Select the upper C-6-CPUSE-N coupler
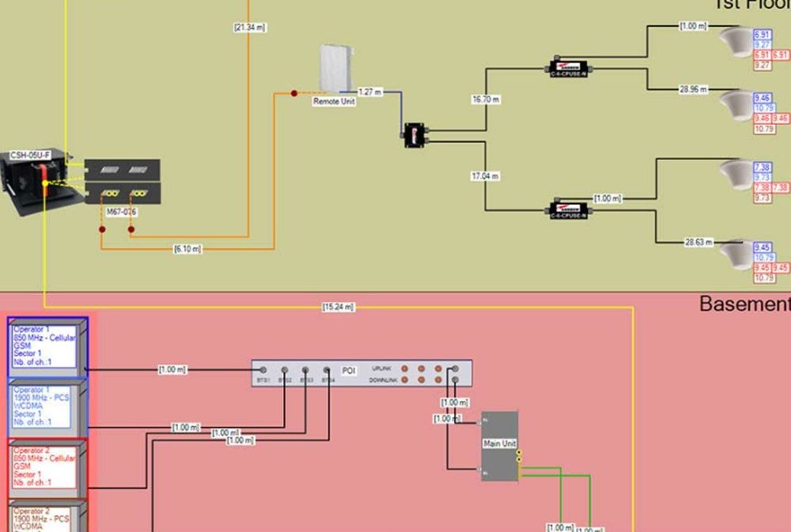Image resolution: width=791 pixels, height=532 pixels. click(x=569, y=68)
